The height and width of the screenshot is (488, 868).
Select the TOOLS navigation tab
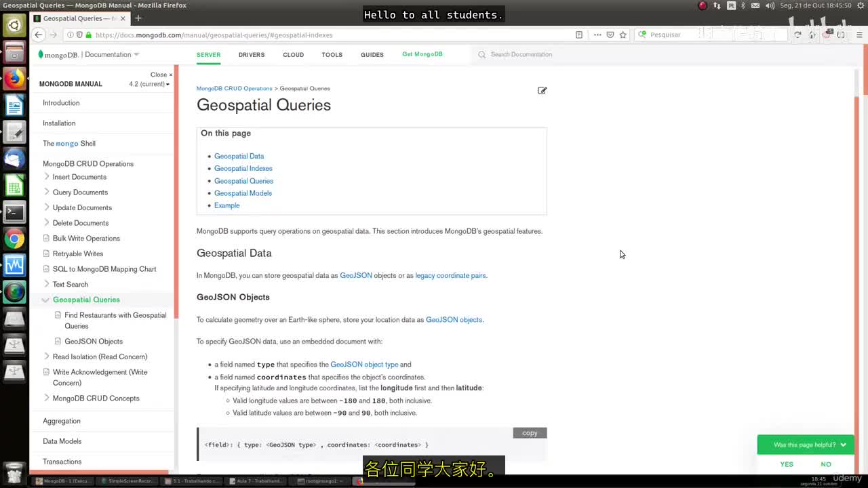[x=332, y=54]
